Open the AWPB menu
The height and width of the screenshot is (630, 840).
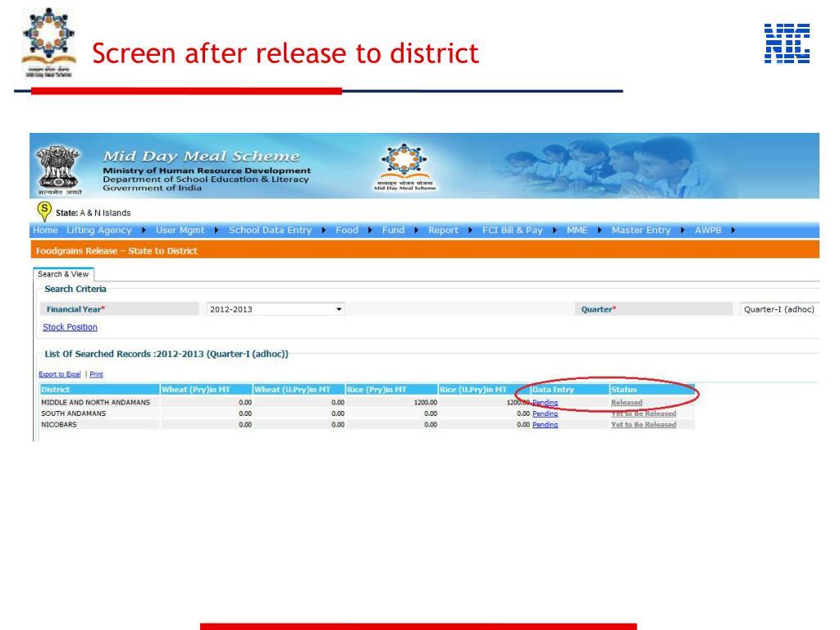click(x=708, y=230)
